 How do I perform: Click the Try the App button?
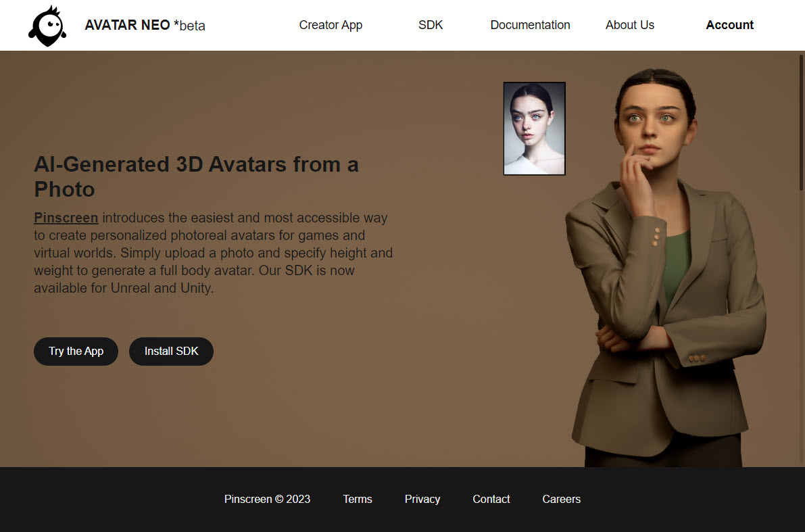[76, 352]
